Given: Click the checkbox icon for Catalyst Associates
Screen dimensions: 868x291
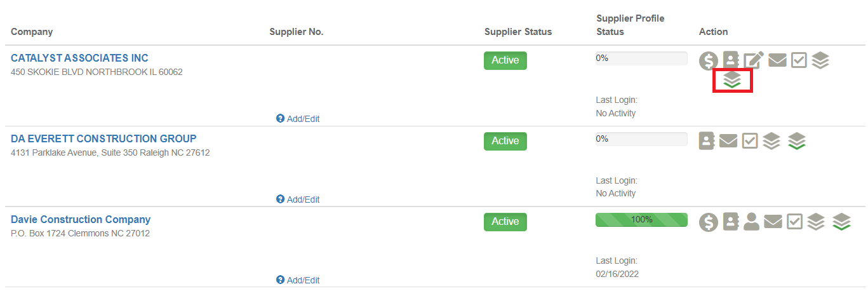Looking at the screenshot, I should tap(799, 60).
